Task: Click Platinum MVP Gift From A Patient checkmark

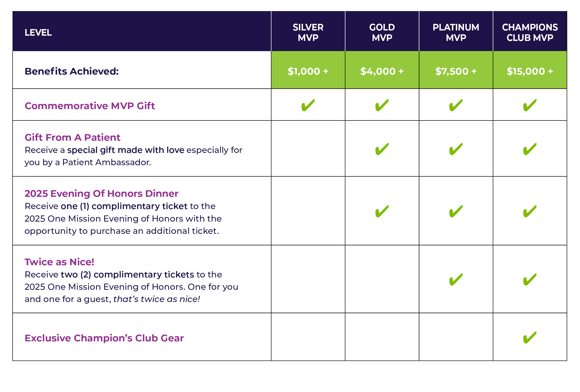Action: pos(456,149)
